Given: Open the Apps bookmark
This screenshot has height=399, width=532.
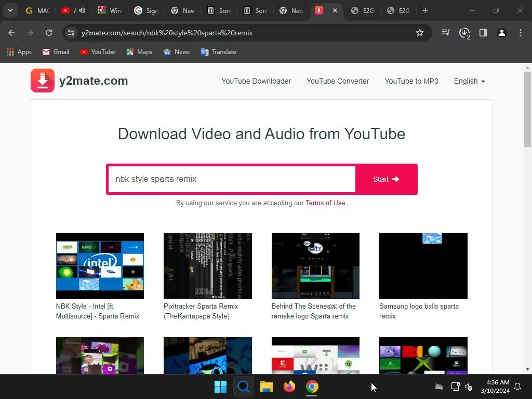Looking at the screenshot, I should (x=19, y=52).
